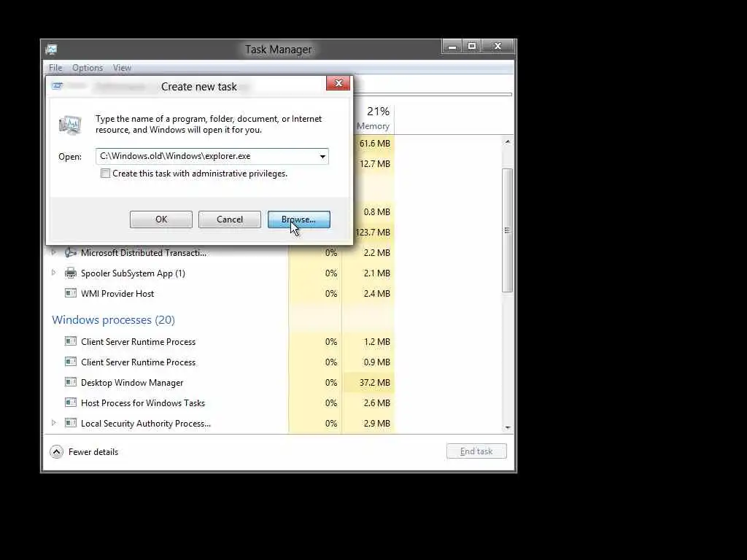Click the Create new task dialog icon
Screen dimensions: 747x560
tap(58, 86)
